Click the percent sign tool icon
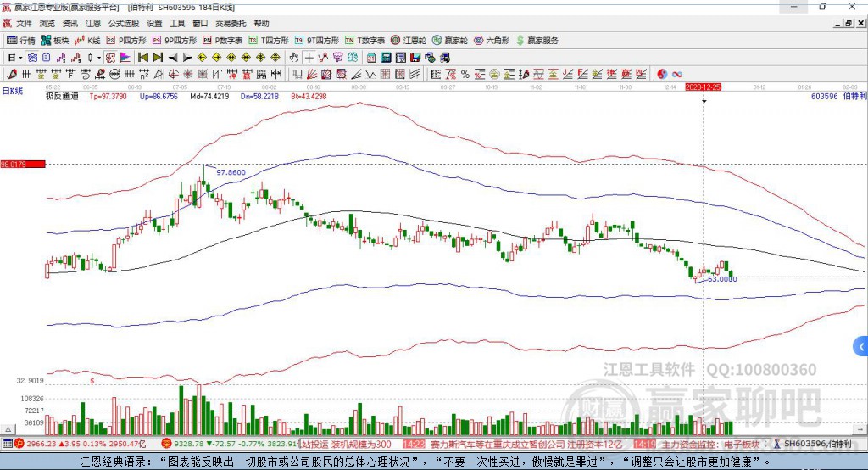868x470 pixels. tap(465, 75)
